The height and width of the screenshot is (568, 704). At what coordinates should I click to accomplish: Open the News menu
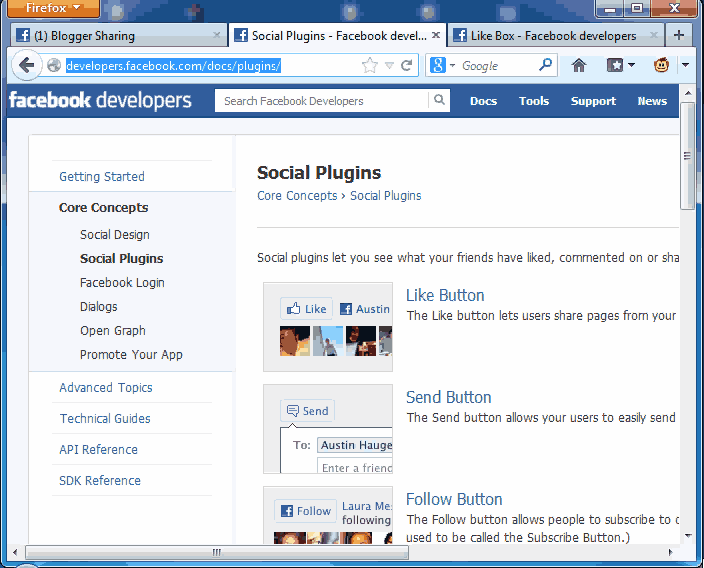point(652,101)
